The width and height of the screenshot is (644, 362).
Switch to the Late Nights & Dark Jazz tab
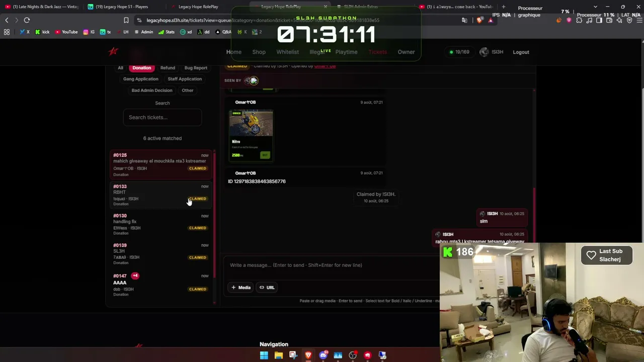click(42, 7)
